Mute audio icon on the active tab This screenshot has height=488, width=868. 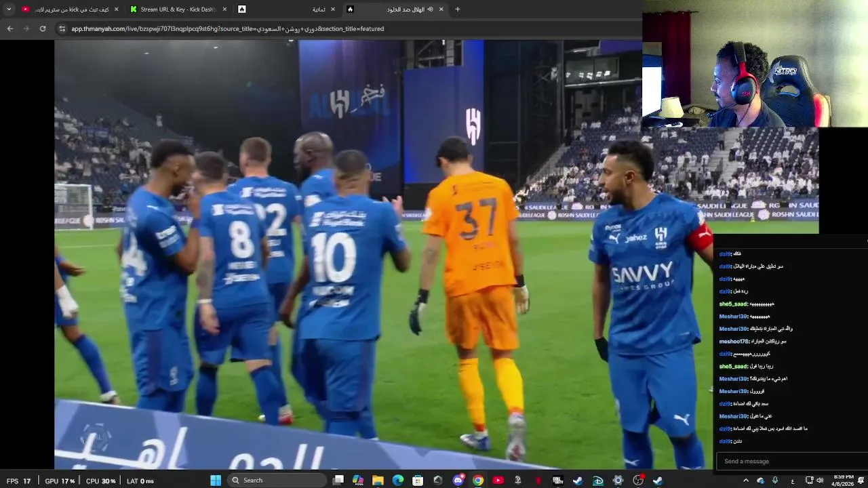[430, 9]
